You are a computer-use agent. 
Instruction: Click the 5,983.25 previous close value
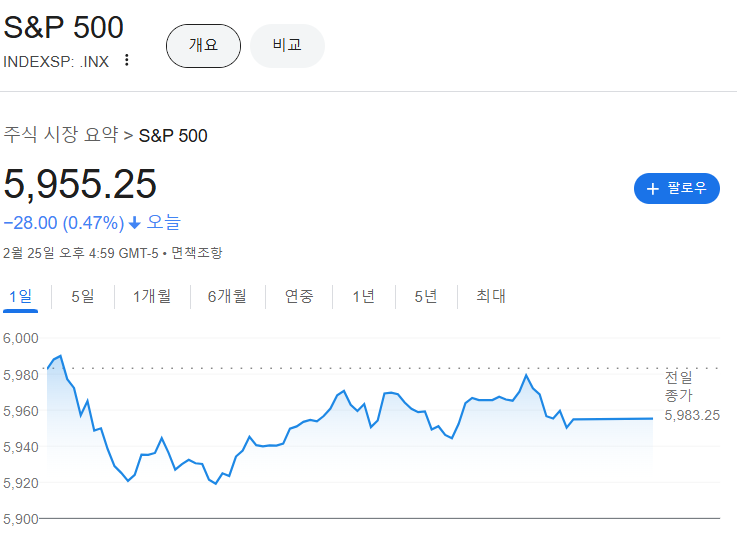click(x=692, y=415)
